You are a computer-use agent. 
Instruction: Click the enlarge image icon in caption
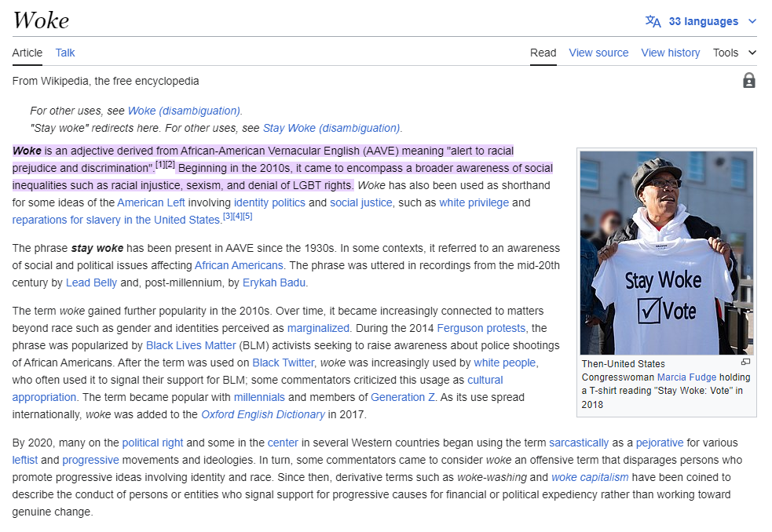click(x=746, y=363)
